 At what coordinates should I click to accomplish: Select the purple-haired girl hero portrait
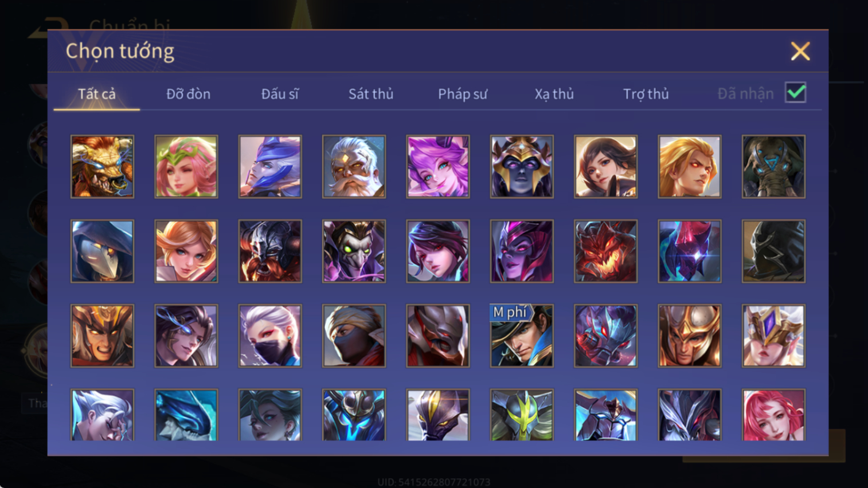point(438,167)
